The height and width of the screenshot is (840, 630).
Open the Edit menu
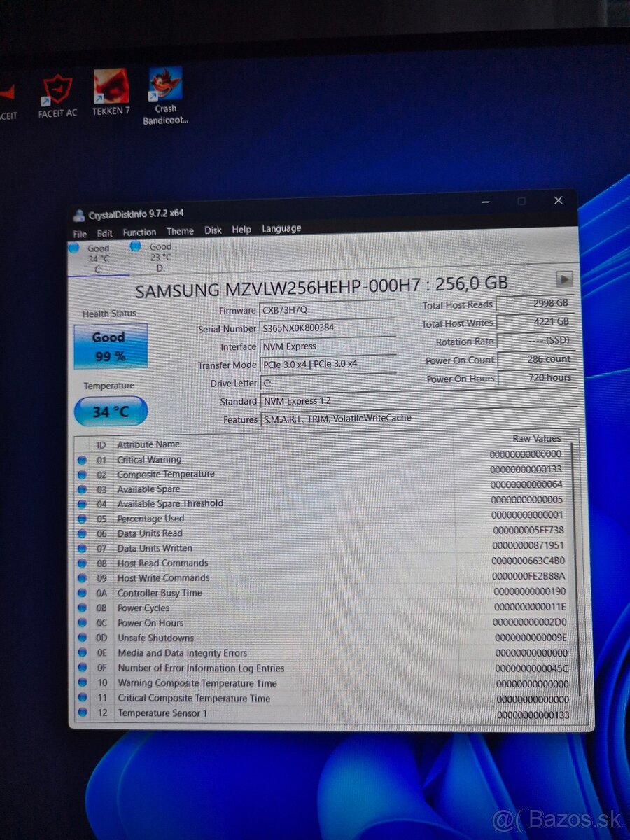[x=105, y=232]
